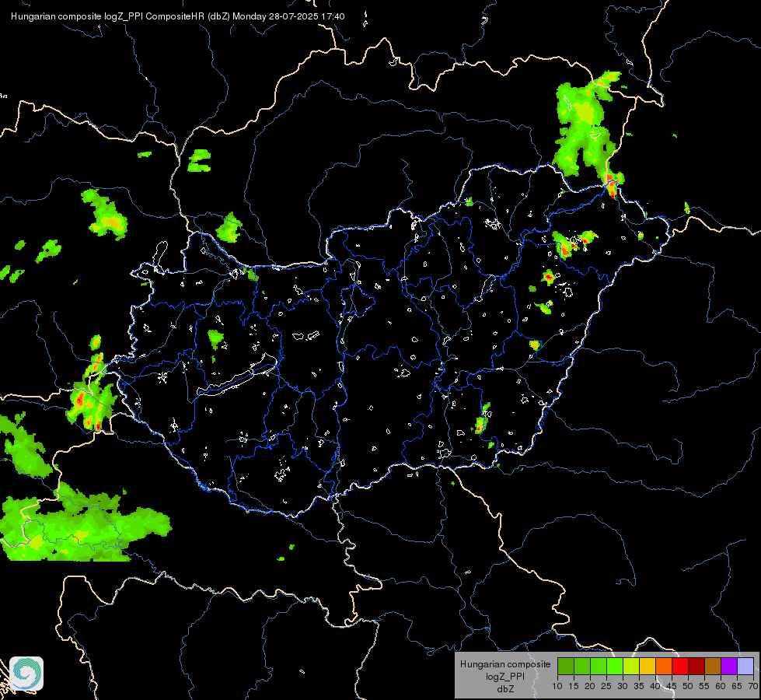This screenshot has width=761, height=700.
Task: Click the legend scale value '25'
Action: click(x=606, y=687)
